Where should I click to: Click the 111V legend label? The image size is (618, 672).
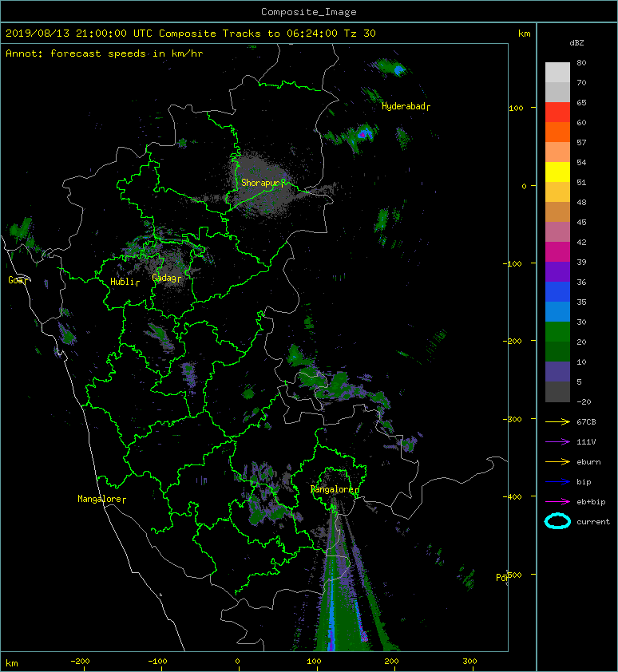point(586,442)
